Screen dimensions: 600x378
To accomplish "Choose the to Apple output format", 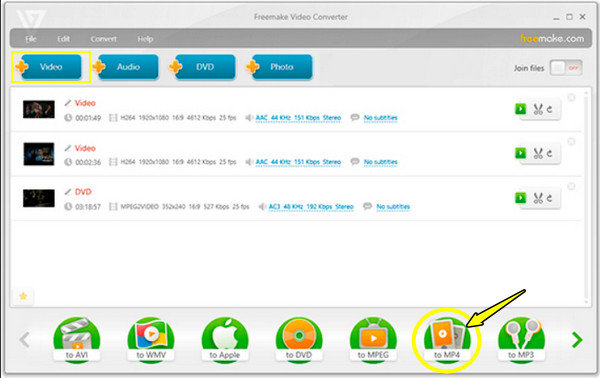I will coord(225,339).
